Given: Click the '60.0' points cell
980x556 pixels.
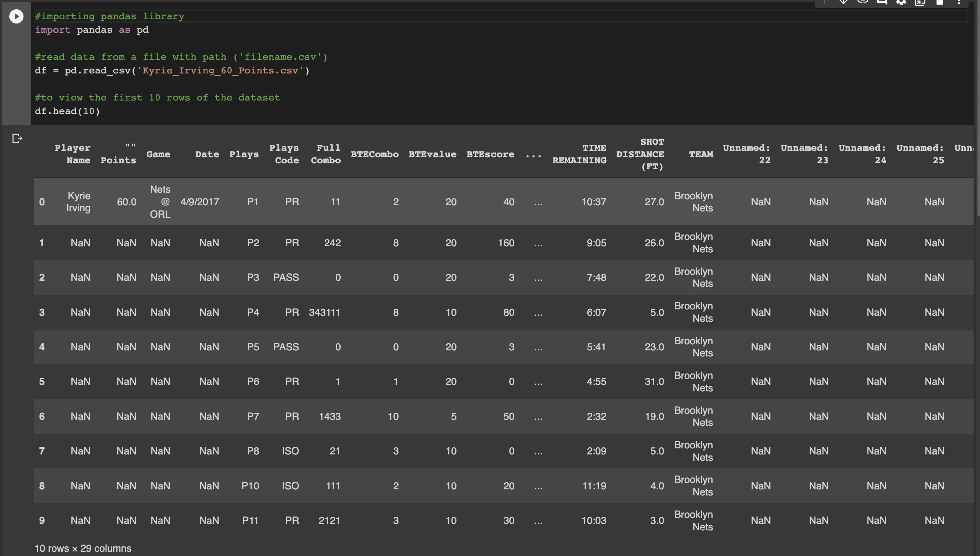Looking at the screenshot, I should (x=127, y=202).
